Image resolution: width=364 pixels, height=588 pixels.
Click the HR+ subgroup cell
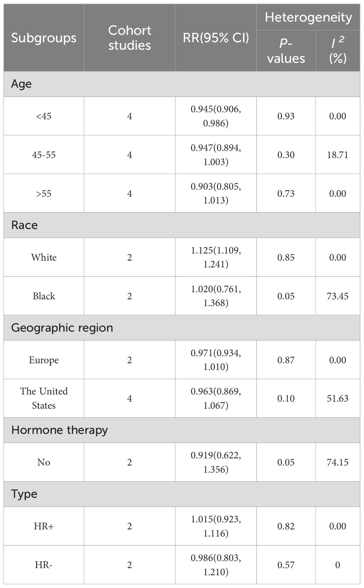[44, 526]
